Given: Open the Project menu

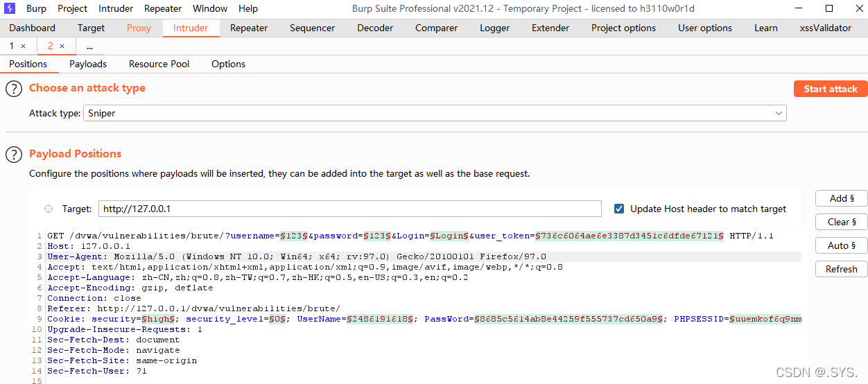Looking at the screenshot, I should click(x=72, y=8).
